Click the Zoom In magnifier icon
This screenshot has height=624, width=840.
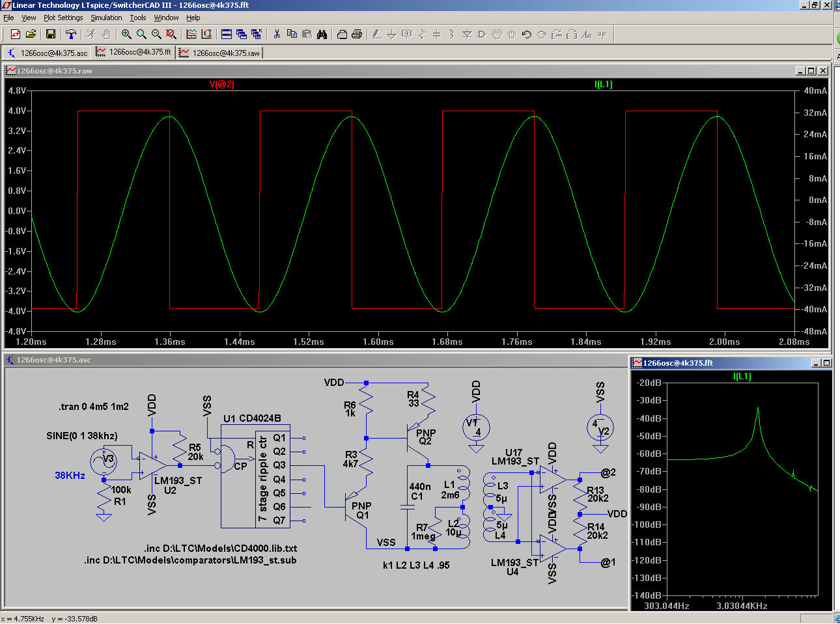pyautogui.click(x=126, y=34)
